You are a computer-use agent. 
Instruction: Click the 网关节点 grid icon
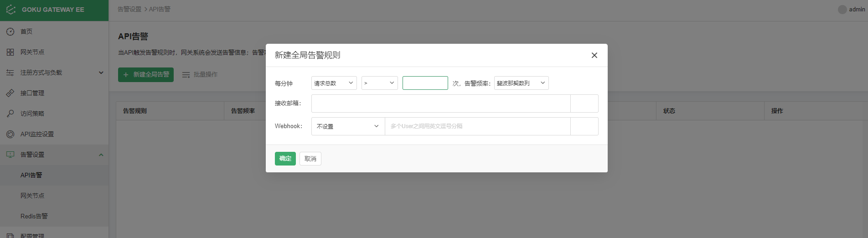[x=10, y=52]
